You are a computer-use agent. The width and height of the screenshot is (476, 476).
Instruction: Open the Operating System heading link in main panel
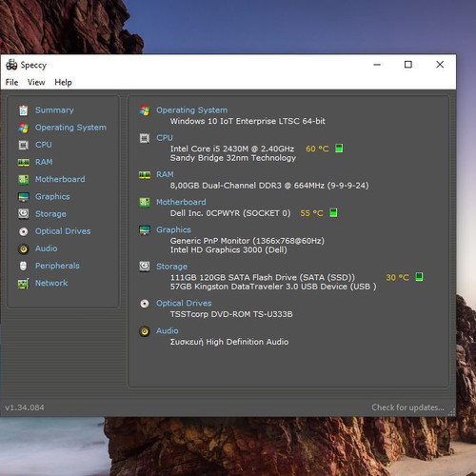[191, 110]
